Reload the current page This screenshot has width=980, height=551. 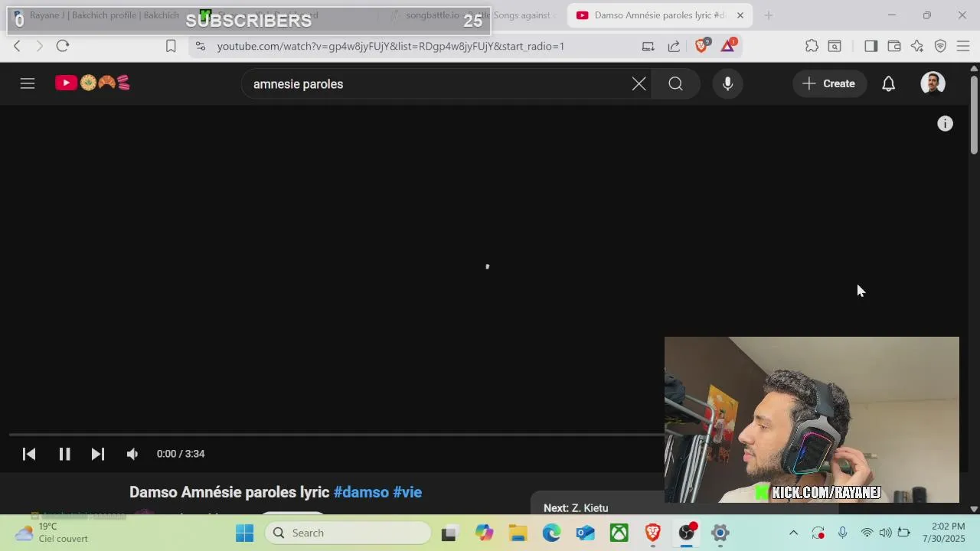tap(63, 46)
